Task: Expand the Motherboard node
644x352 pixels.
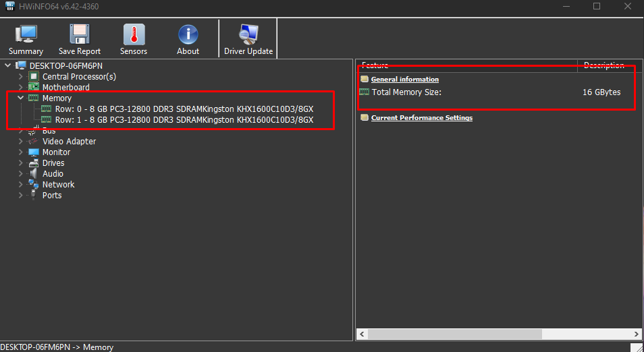Action: pyautogui.click(x=20, y=88)
